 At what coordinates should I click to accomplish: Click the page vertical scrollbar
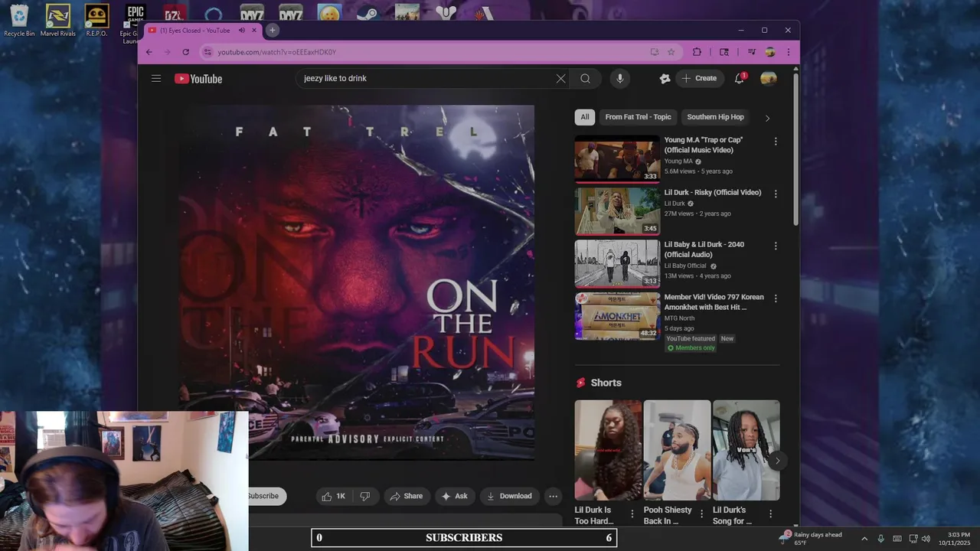coord(795,149)
